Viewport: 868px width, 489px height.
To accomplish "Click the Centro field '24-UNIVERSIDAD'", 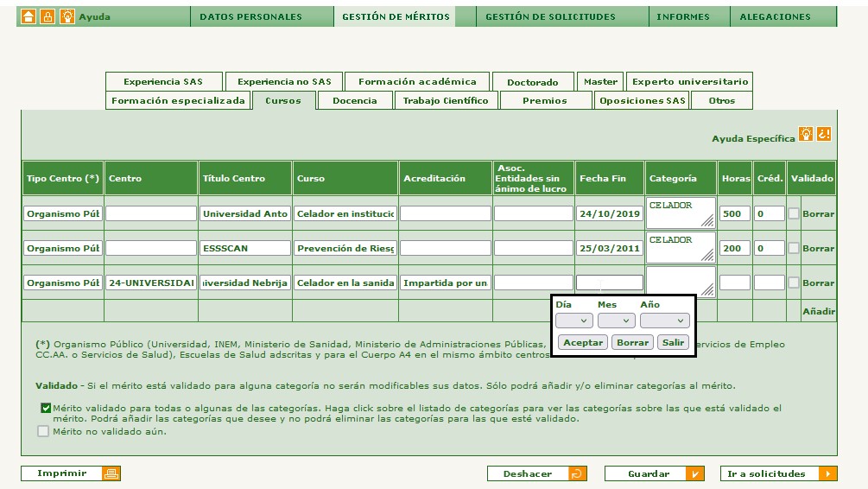I will pyautogui.click(x=150, y=283).
